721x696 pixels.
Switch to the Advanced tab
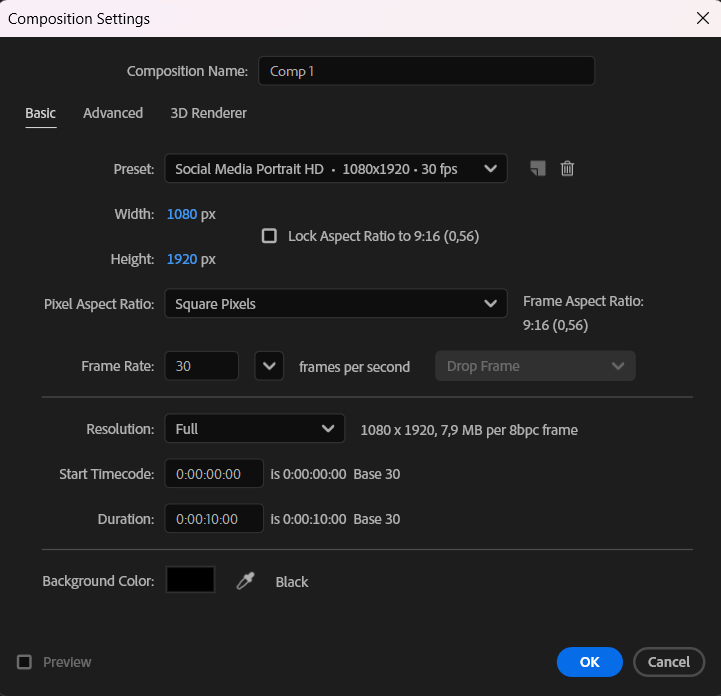click(113, 113)
